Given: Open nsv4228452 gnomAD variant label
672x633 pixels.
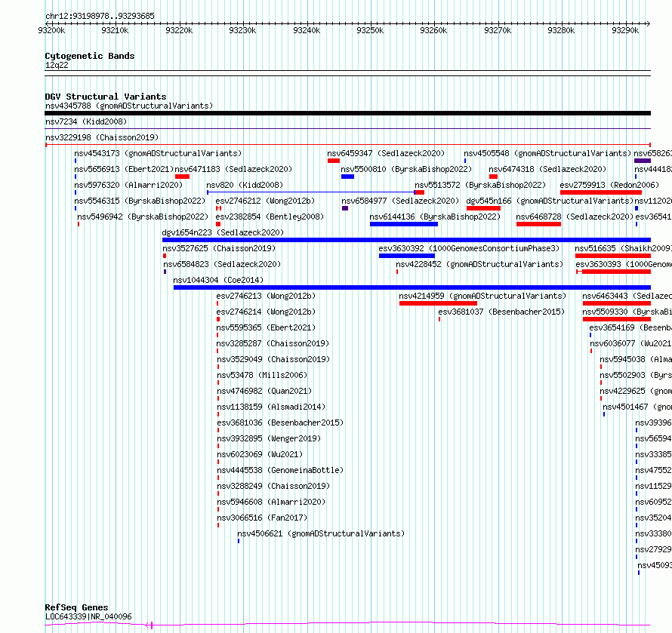Looking at the screenshot, I should tap(479, 264).
